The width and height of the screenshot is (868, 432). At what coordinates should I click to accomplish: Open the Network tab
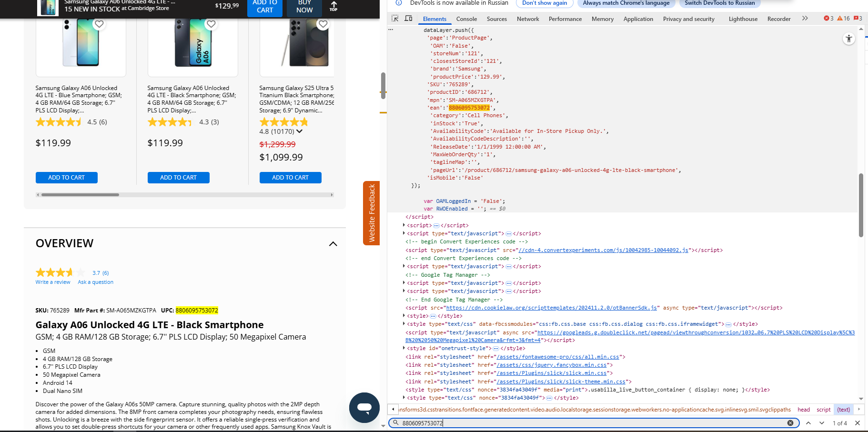528,19
